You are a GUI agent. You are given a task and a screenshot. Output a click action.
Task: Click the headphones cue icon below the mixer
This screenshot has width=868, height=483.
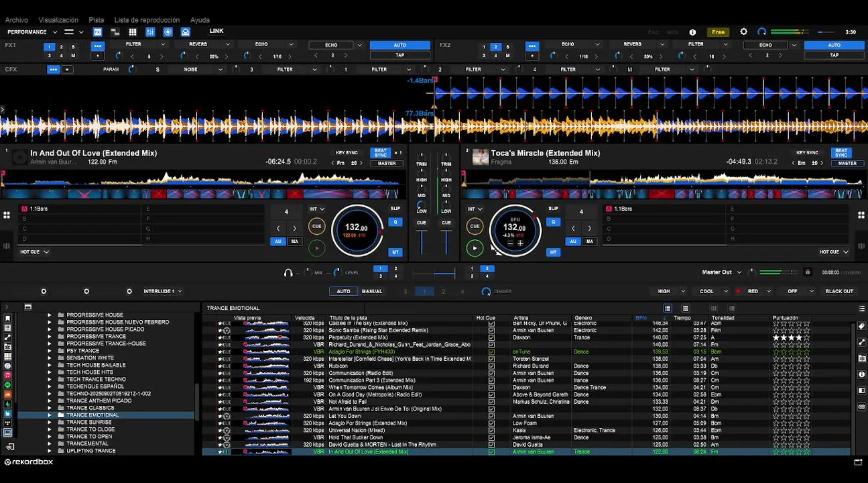(x=288, y=272)
